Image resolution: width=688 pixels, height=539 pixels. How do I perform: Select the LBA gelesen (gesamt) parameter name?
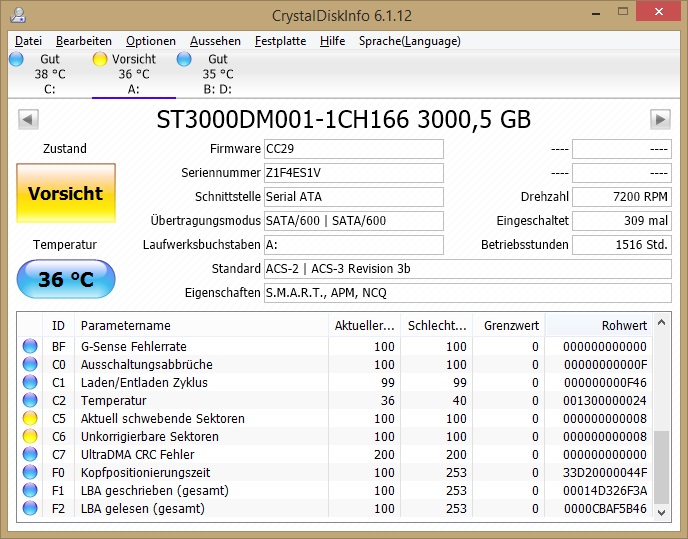[x=143, y=509]
